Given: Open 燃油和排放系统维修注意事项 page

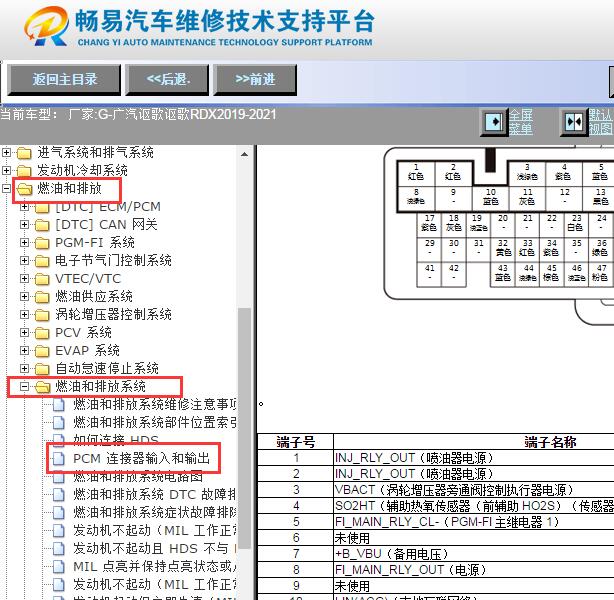Looking at the screenshot, I should [x=155, y=404].
